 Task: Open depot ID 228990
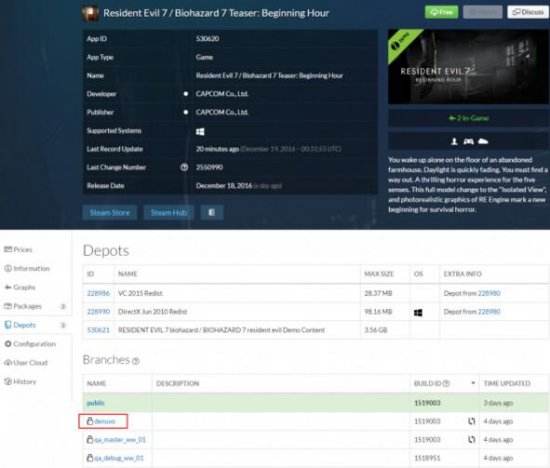[x=98, y=312]
